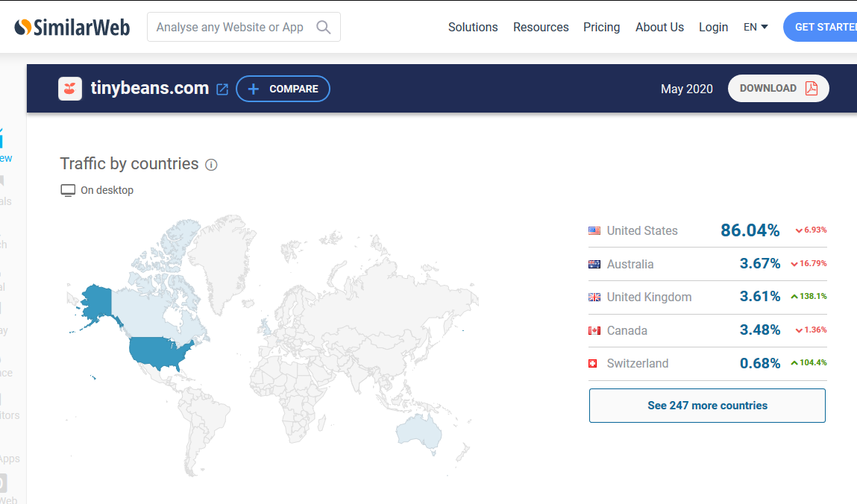Click the 3.67% traffic share value

pyautogui.click(x=760, y=264)
